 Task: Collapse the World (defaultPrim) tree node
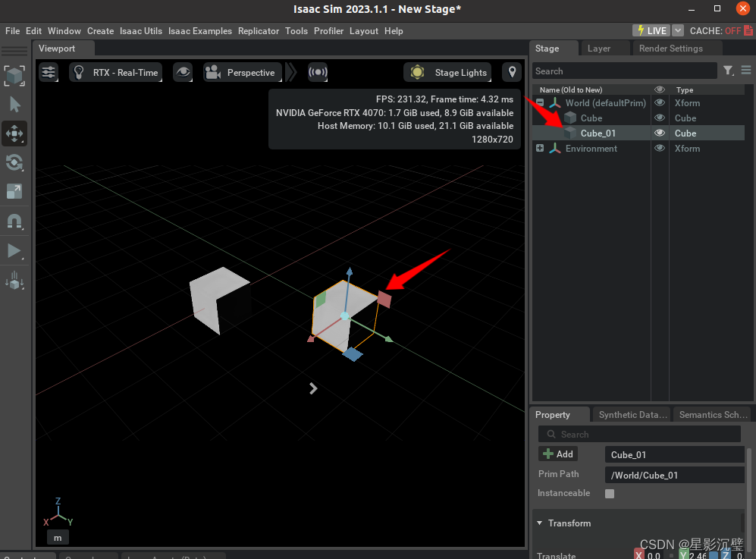(540, 102)
